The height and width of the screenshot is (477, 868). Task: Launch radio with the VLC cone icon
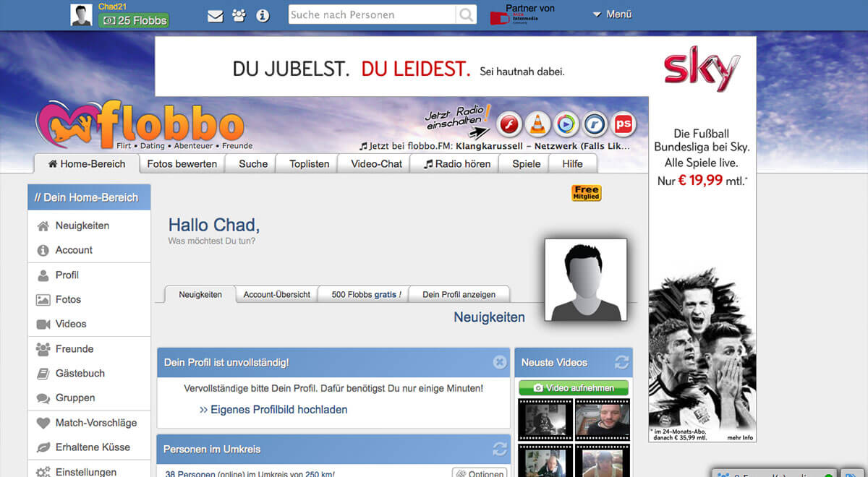(537, 124)
